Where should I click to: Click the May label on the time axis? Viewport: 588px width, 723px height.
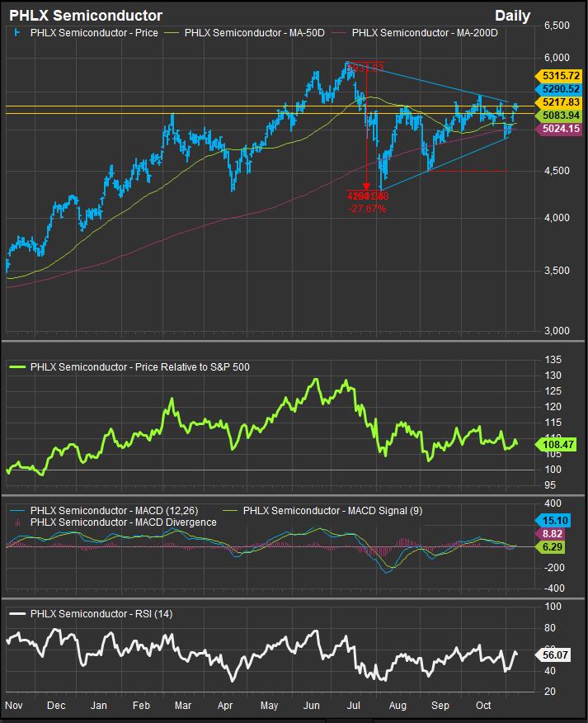click(269, 706)
